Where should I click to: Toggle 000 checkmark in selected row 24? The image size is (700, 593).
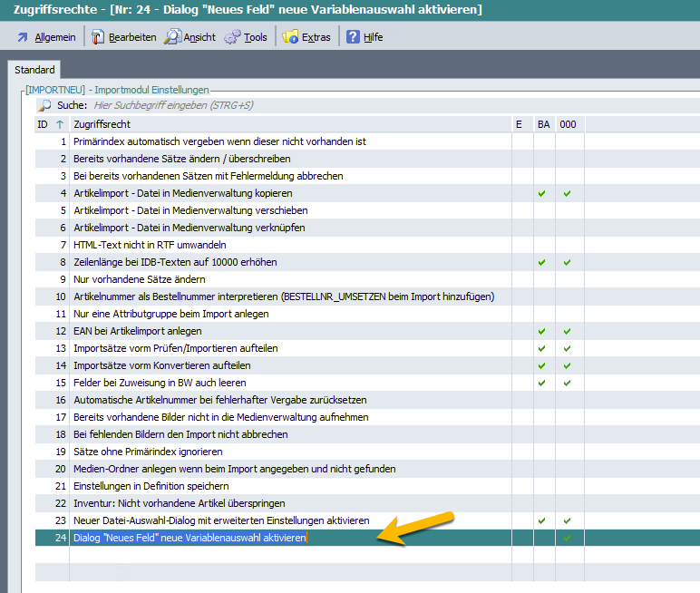[567, 538]
